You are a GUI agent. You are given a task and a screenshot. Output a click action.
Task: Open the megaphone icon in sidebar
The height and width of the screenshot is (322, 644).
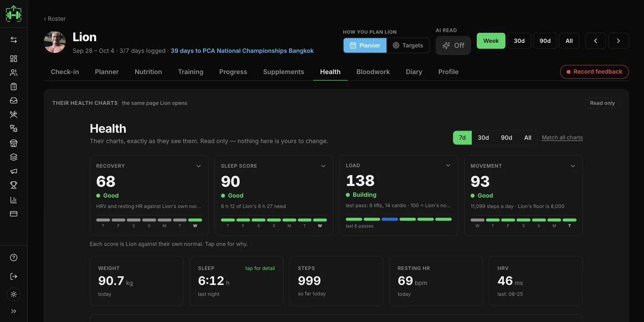tap(14, 171)
